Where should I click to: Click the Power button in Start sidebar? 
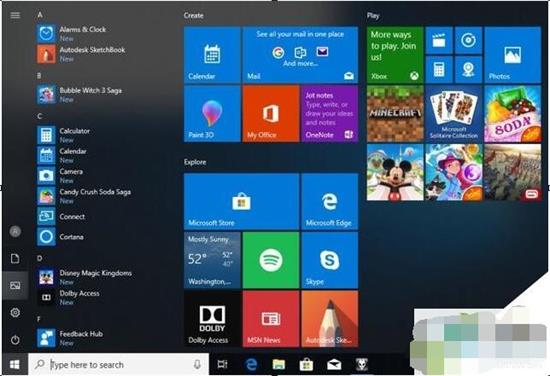tap(15, 340)
